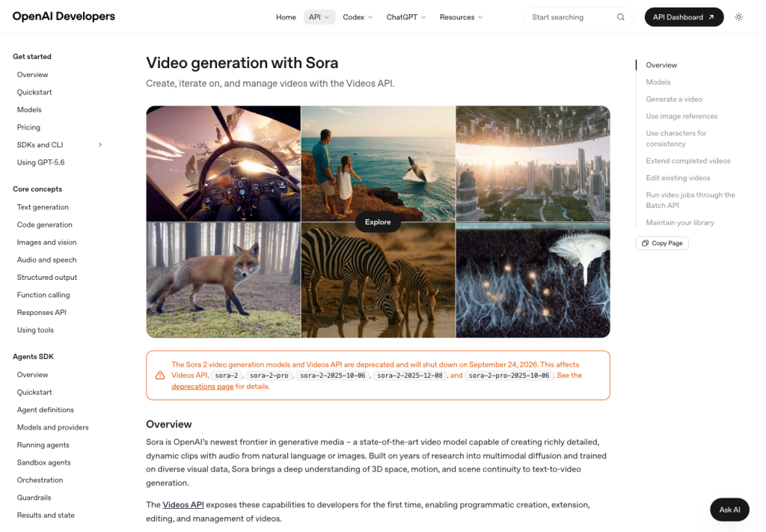Open Results and state sidebar page
766x532 pixels.
click(46, 516)
